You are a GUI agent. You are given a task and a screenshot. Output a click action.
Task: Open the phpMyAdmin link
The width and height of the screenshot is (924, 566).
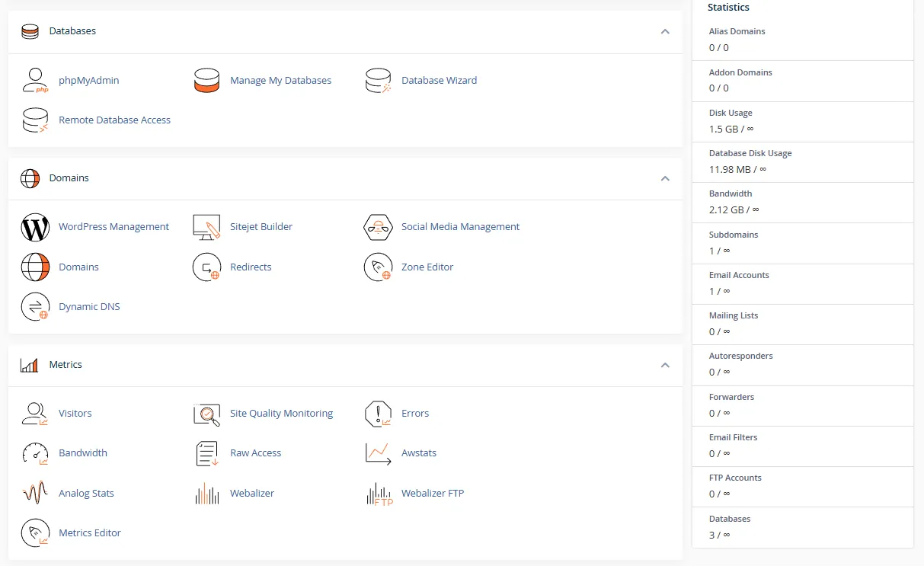pyautogui.click(x=88, y=80)
